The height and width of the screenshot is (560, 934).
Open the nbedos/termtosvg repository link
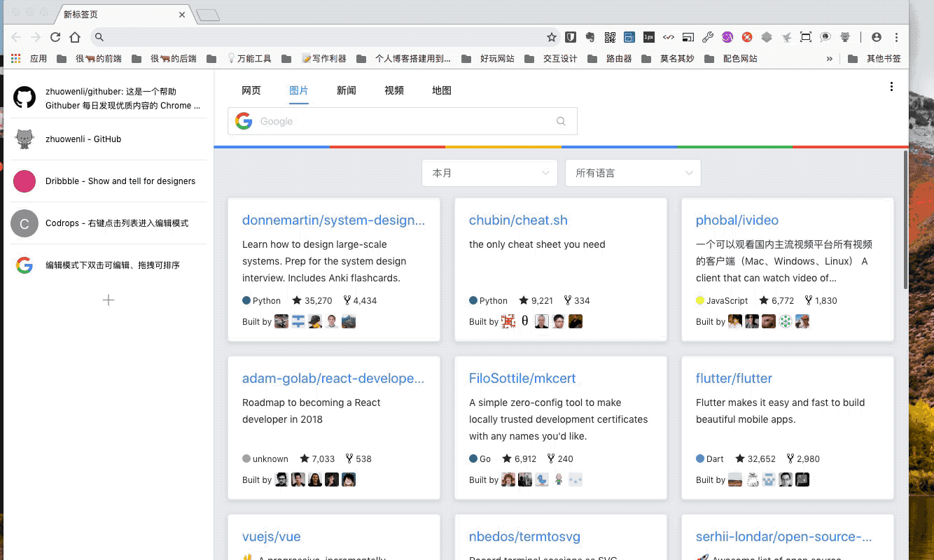click(x=524, y=537)
